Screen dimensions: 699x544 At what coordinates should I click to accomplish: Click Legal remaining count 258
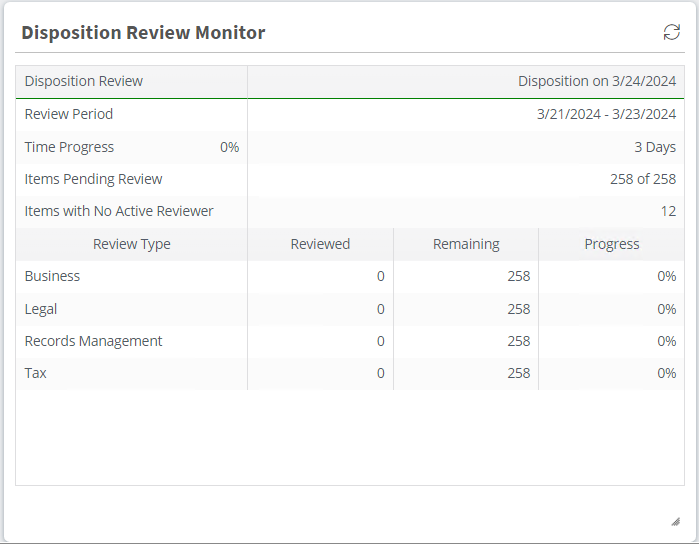pos(518,309)
